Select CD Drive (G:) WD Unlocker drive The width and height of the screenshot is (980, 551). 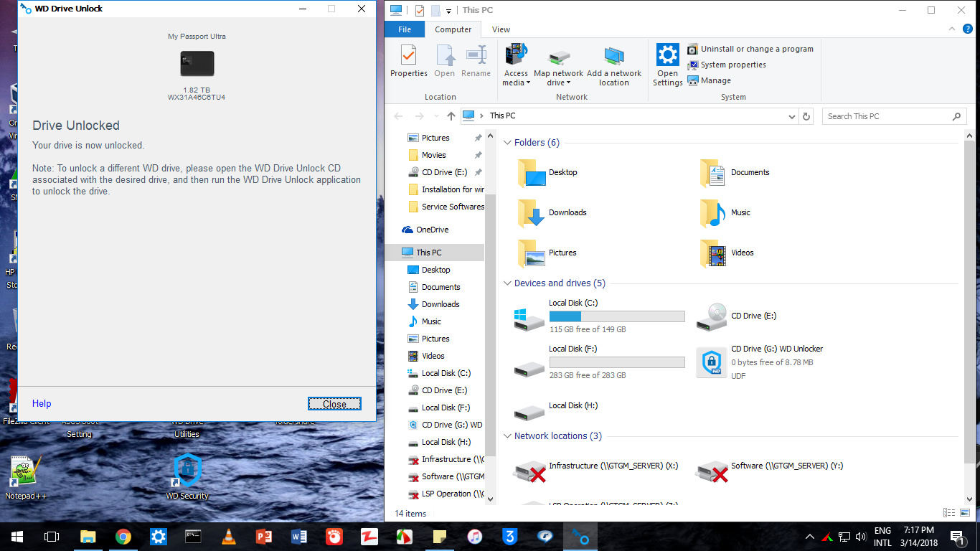760,362
